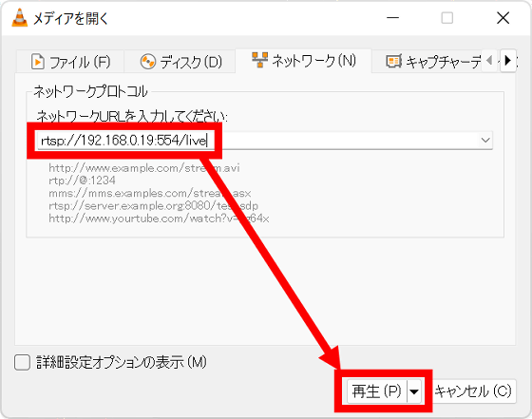Open the キャプチャーデバイス tab
Screen dimensions: 532x419
[x=432, y=62]
